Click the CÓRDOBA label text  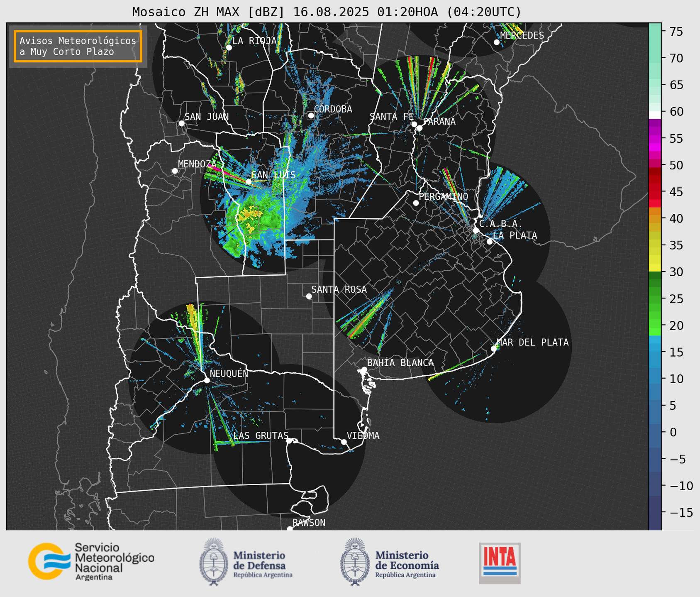pyautogui.click(x=333, y=109)
